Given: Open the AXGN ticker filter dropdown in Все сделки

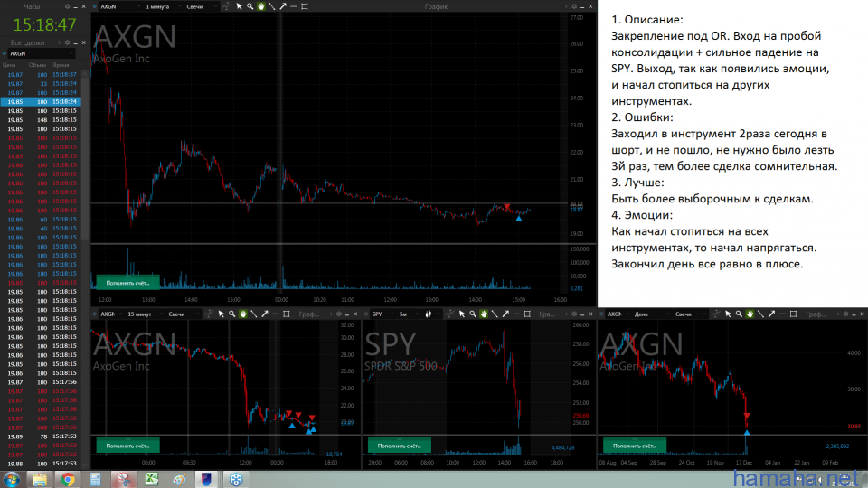Looking at the screenshot, I should (x=42, y=53).
